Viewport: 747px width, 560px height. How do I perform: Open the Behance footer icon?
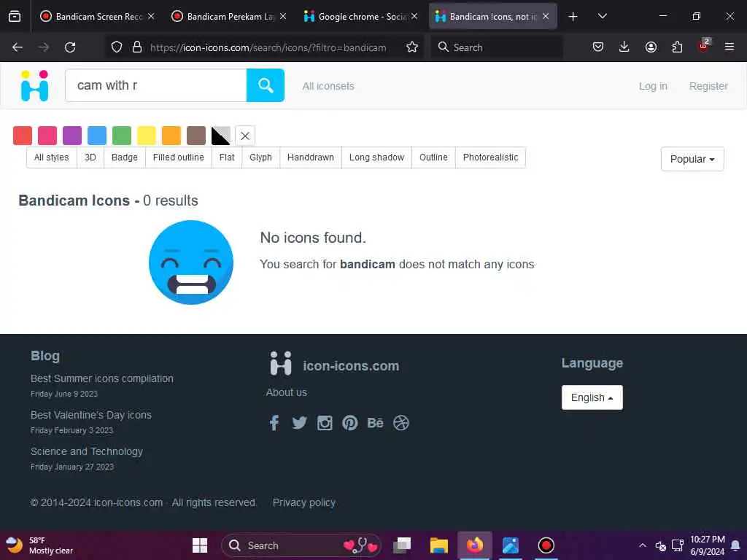tap(376, 423)
